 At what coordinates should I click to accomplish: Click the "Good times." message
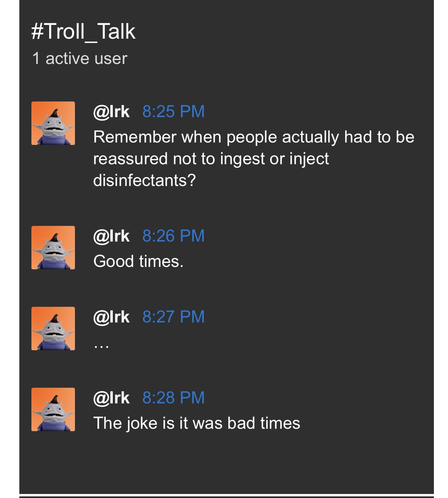click(138, 262)
